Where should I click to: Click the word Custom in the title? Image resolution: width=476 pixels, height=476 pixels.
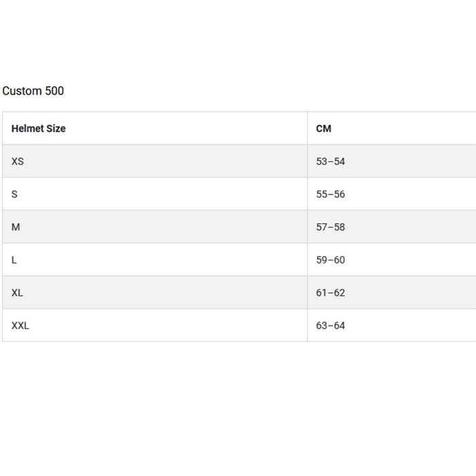click(x=22, y=91)
